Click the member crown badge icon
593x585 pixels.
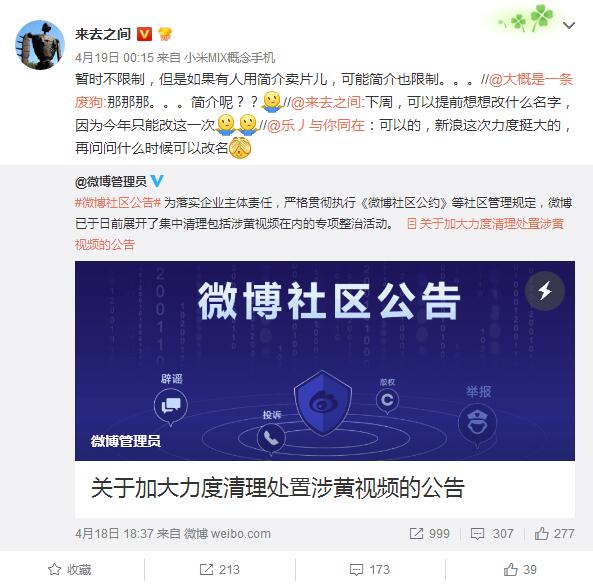pos(165,34)
